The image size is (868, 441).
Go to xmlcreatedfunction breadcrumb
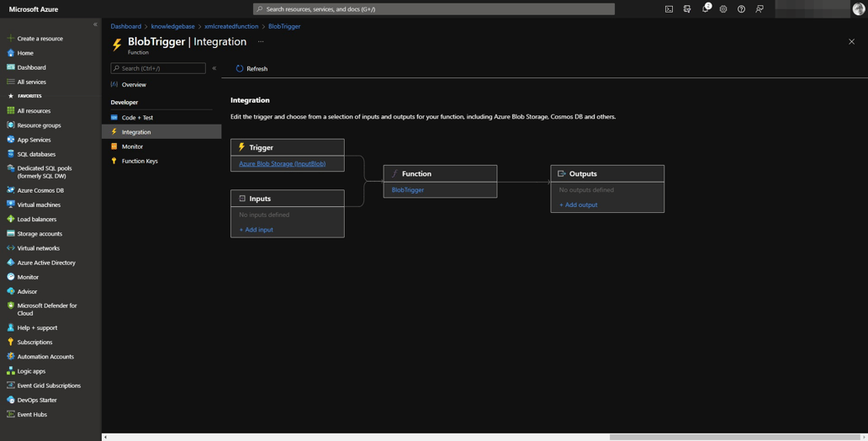pos(231,26)
